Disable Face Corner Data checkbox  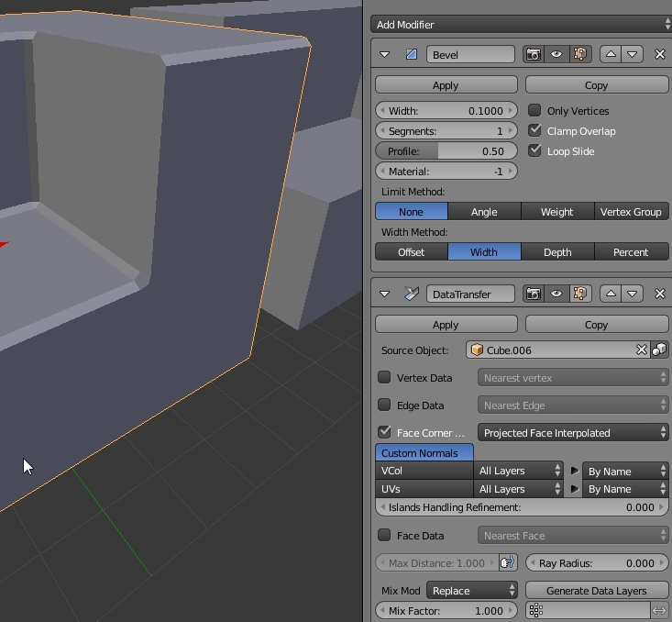pos(384,432)
